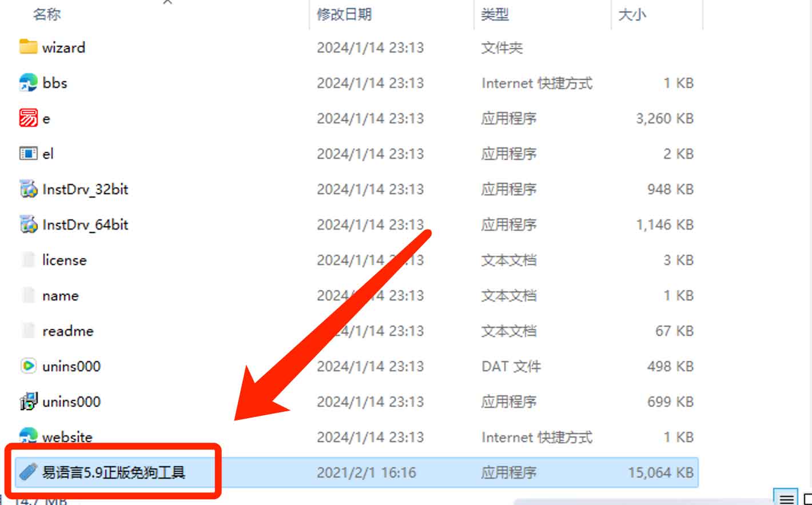Sort files by the 大小 column header

[x=632, y=14]
